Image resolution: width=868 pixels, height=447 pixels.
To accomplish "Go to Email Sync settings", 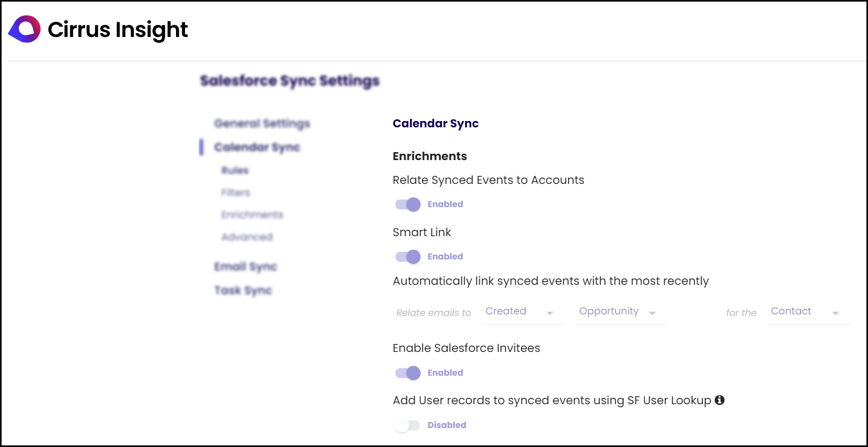I will [x=246, y=266].
